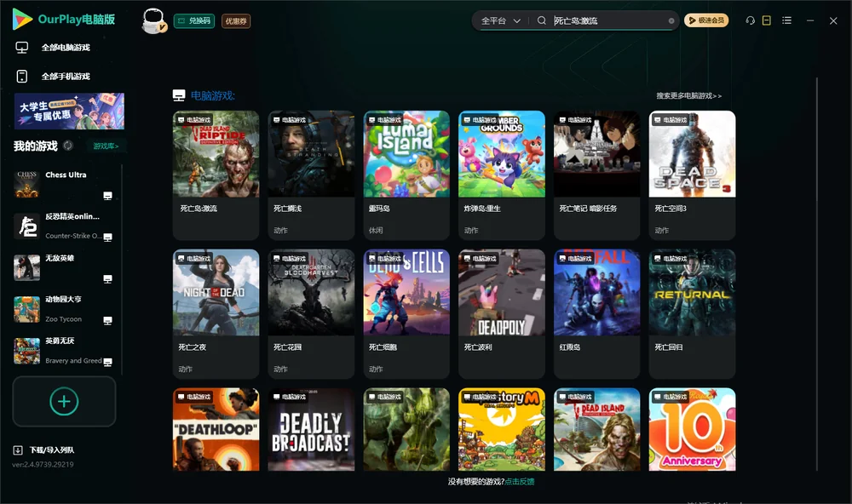Click the PC icon in Bravery and Greed row

(107, 363)
